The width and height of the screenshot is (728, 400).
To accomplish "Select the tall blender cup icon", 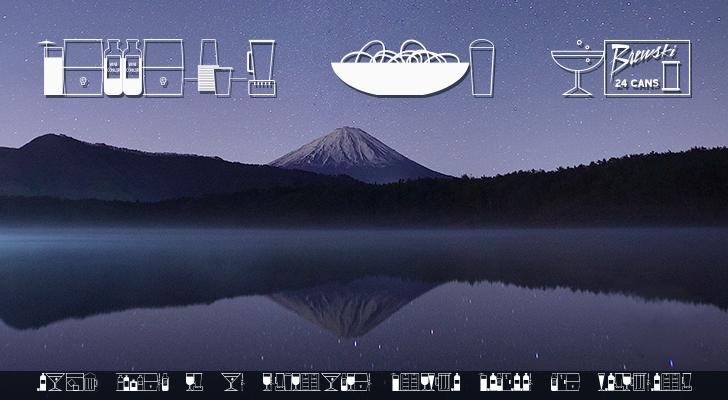I will 261,69.
